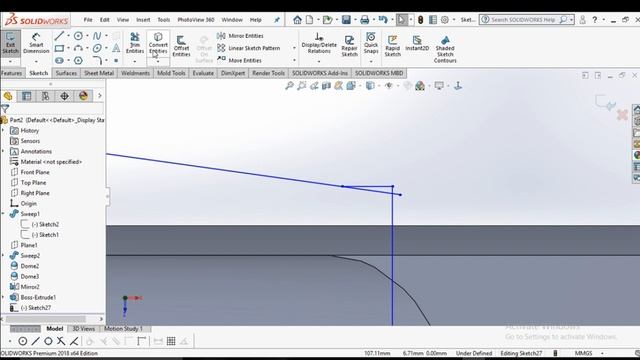Select the Polygon sketch tool in ribbon

point(78,60)
